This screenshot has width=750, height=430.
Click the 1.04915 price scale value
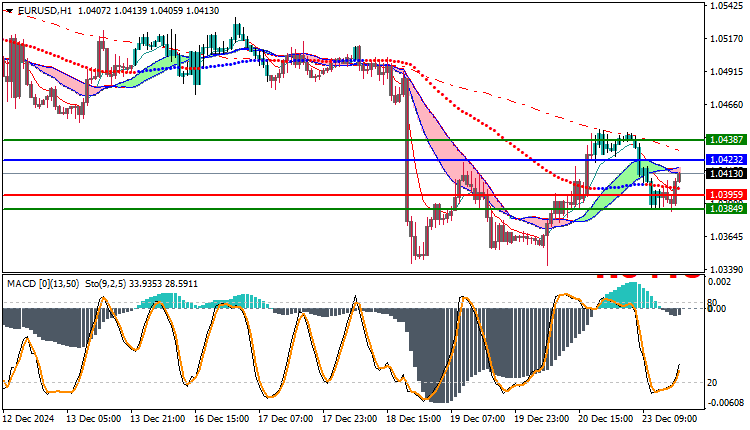point(727,72)
